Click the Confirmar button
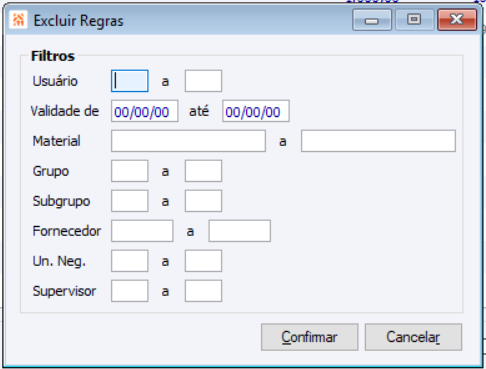Image resolution: width=486 pixels, height=369 pixels. (309, 337)
